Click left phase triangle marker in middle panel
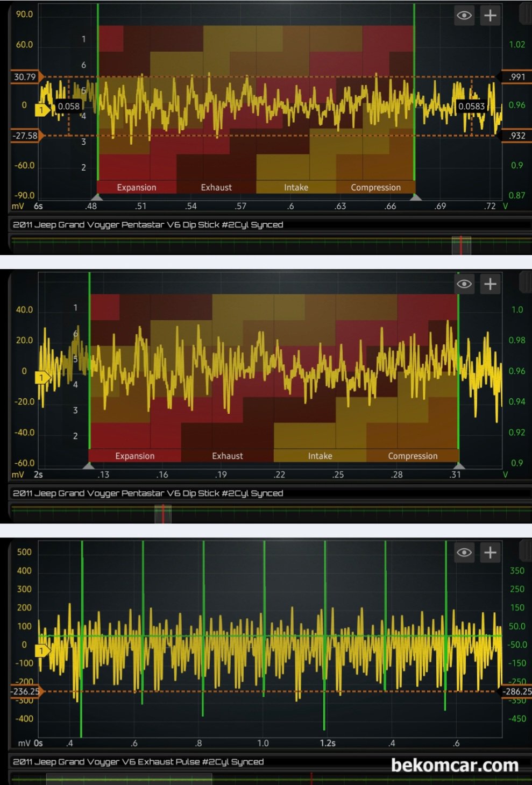The image size is (532, 785). (89, 465)
